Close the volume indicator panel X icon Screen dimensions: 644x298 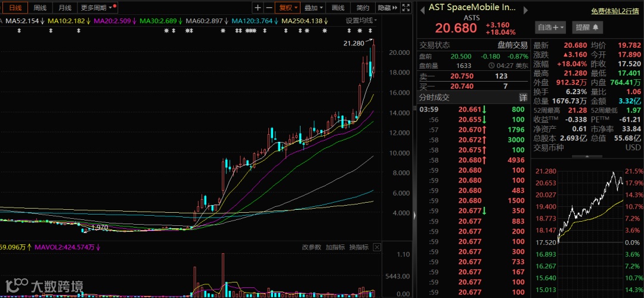(377, 247)
